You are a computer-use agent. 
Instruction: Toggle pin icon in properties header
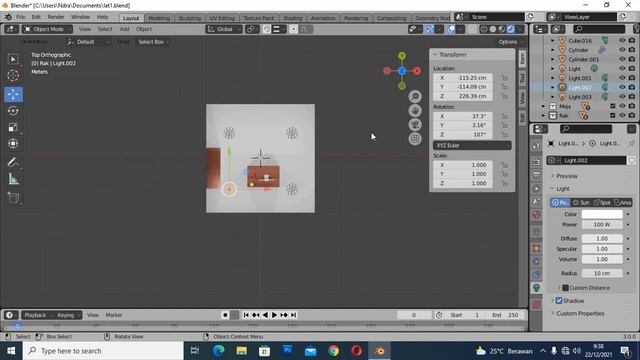pyautogui.click(x=632, y=143)
